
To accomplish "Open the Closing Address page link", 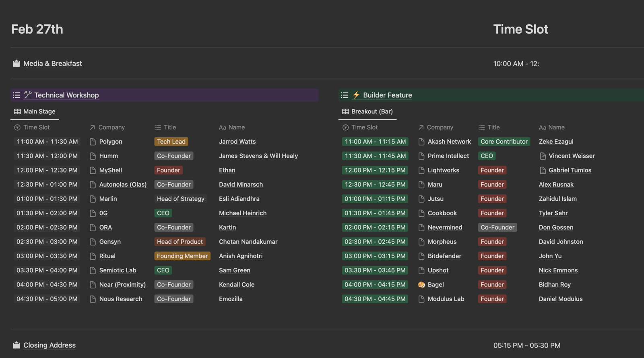I will coord(49,345).
